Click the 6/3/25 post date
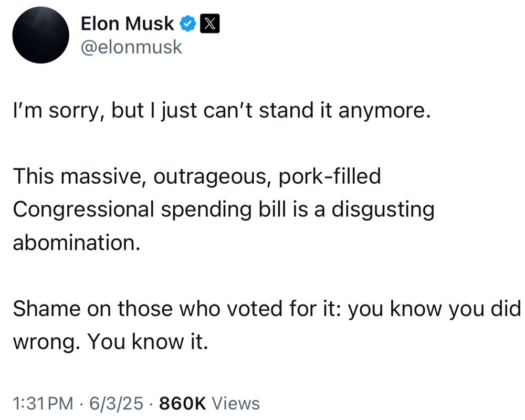 [116, 403]
